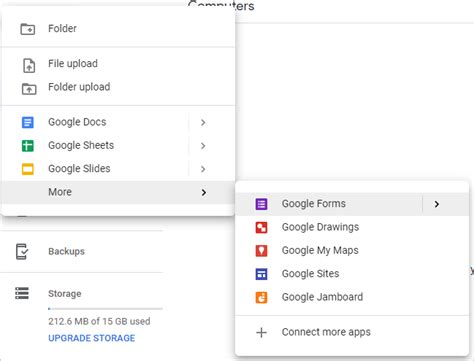The height and width of the screenshot is (361, 474).
Task: Open Storage in the sidebar
Action: click(x=65, y=294)
